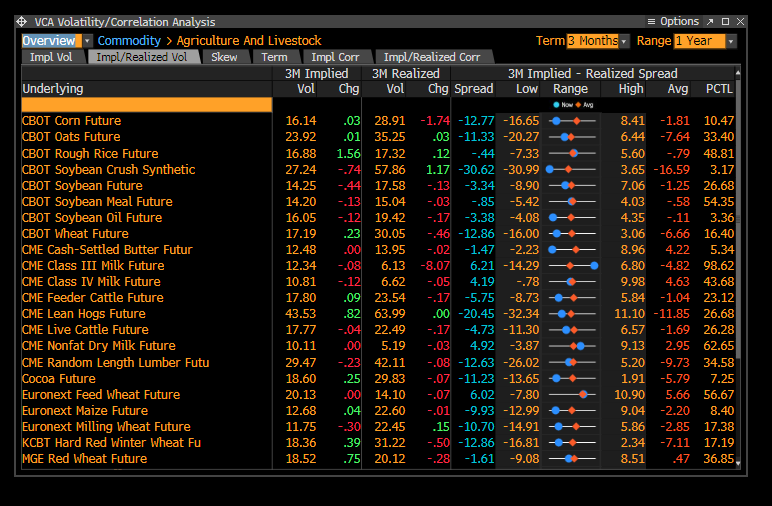Select the Overview field
The image size is (772, 506).
[x=52, y=41]
